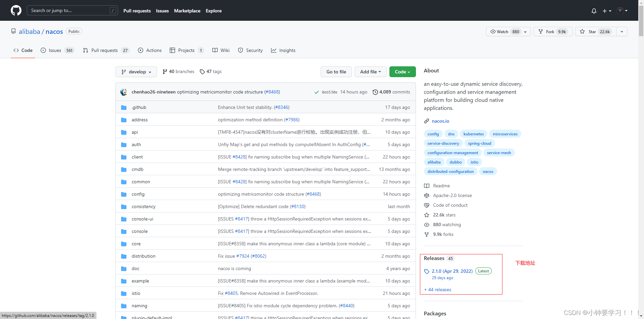Open the star lists dropdown arrow
This screenshot has height=319, width=644.
[x=622, y=31]
